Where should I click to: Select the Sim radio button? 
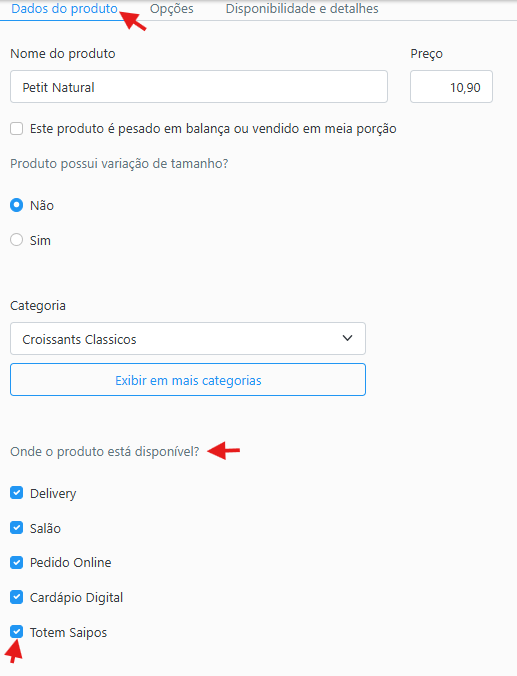pyautogui.click(x=16, y=240)
